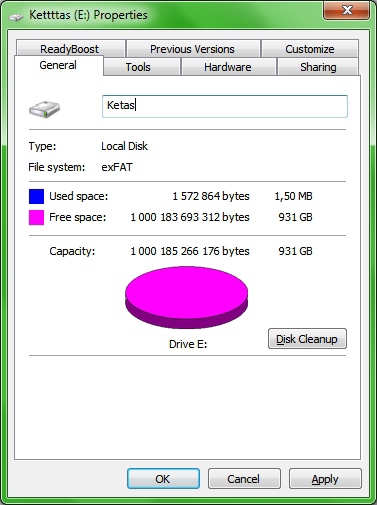This screenshot has height=505, width=377.
Task: Click the 'Capacity:' label
Action: (x=72, y=251)
